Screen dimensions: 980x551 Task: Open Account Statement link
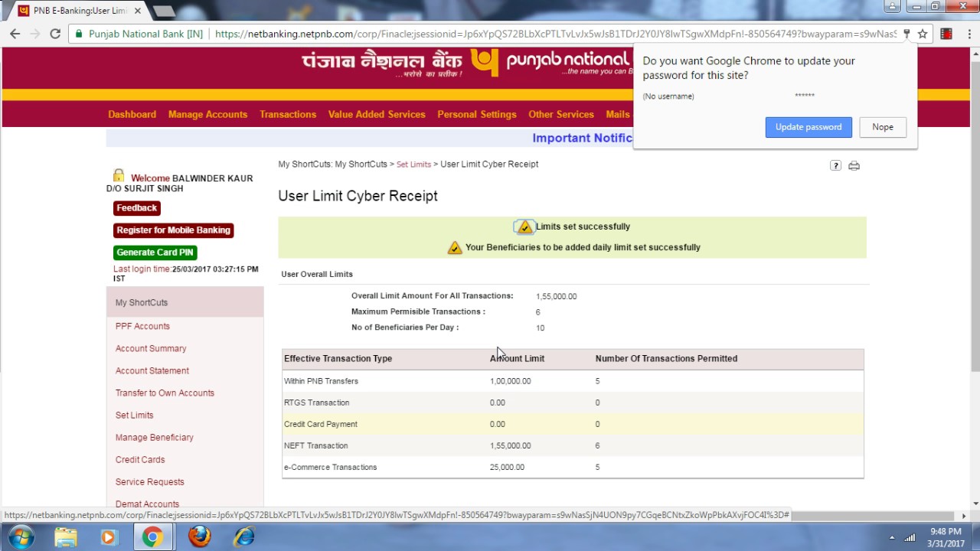pos(152,370)
